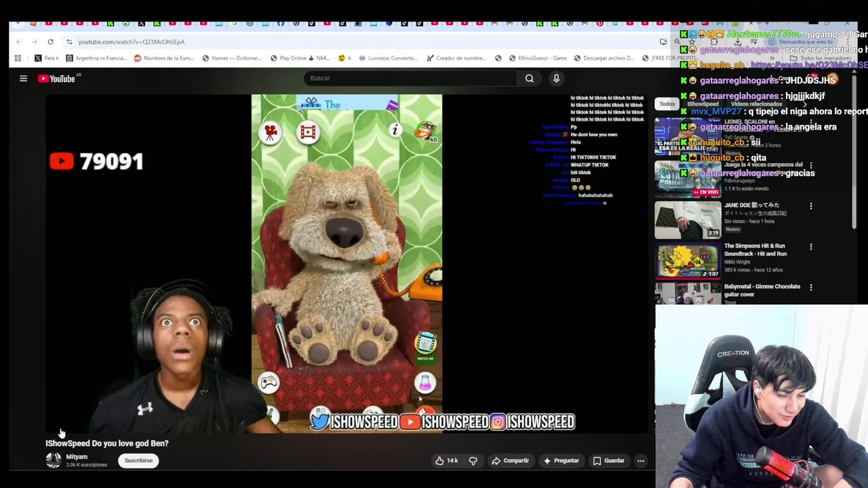Open options menu for Babymetal video

(811, 287)
